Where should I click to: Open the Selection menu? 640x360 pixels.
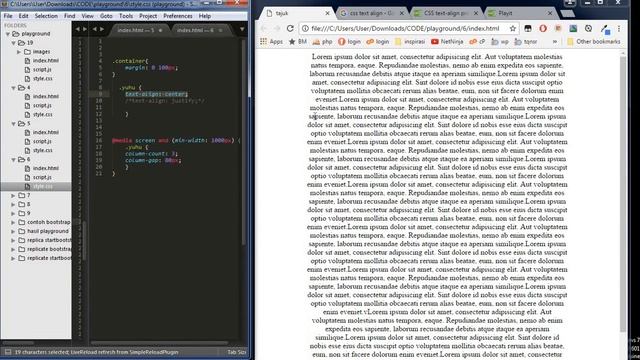(x=46, y=16)
